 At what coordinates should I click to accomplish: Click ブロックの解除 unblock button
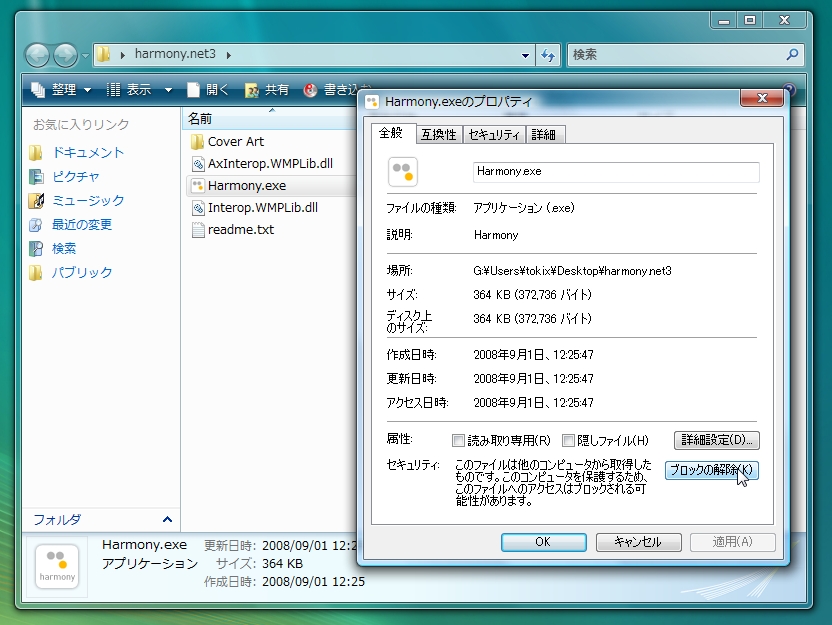coord(712,470)
